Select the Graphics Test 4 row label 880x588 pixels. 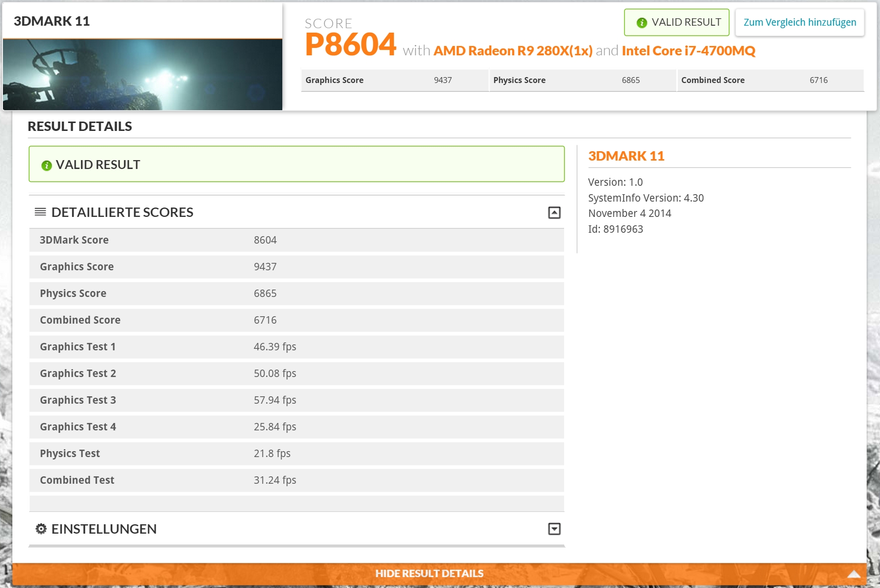[78, 426]
